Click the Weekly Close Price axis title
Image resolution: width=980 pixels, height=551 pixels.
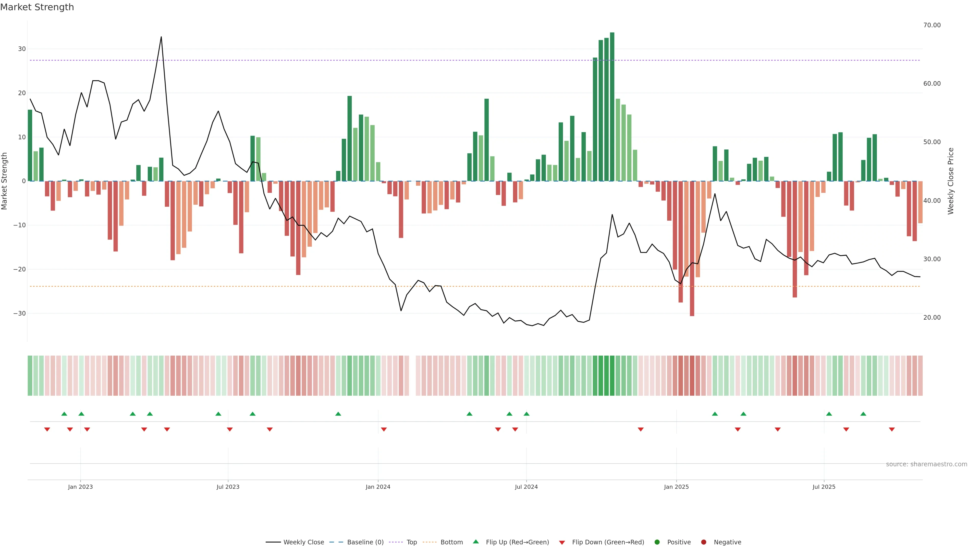tap(951, 181)
